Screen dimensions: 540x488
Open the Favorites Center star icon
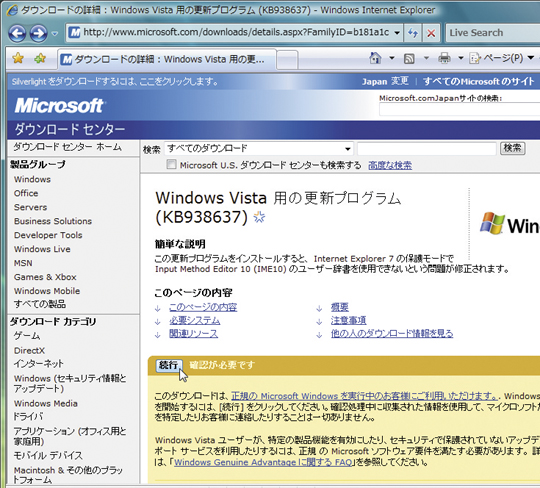(18, 58)
